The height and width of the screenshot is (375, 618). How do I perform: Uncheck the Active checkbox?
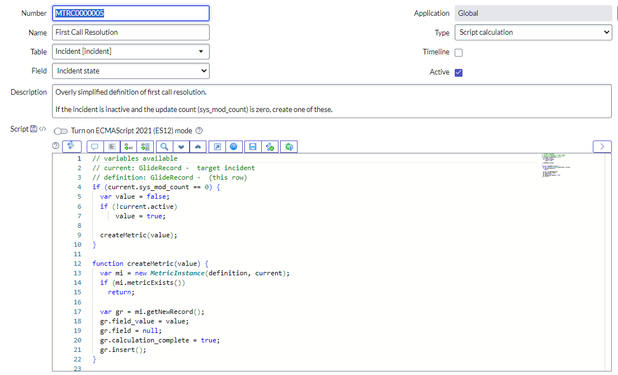pyautogui.click(x=458, y=73)
